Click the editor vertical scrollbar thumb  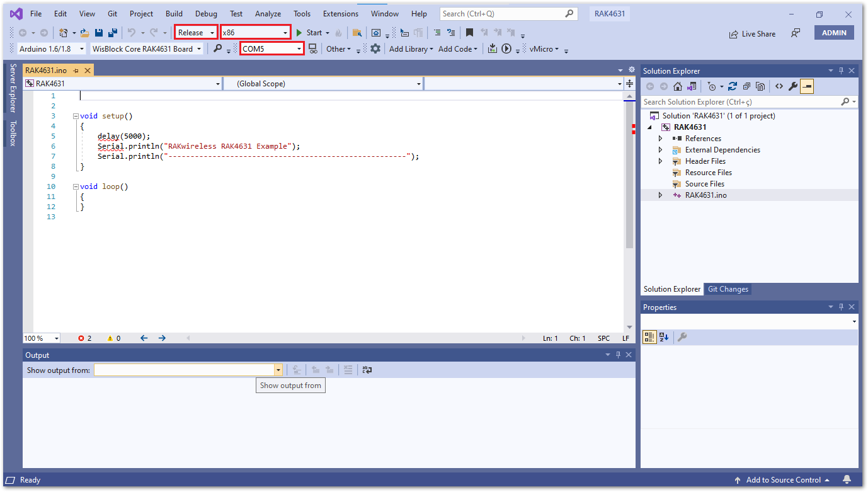click(x=629, y=175)
